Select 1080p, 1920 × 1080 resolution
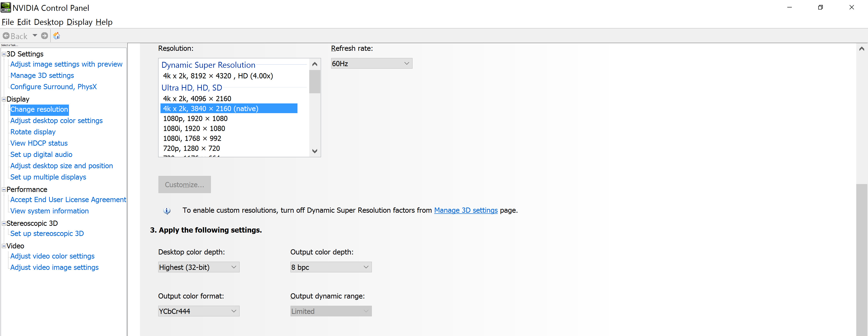The height and width of the screenshot is (336, 868). 229,119
